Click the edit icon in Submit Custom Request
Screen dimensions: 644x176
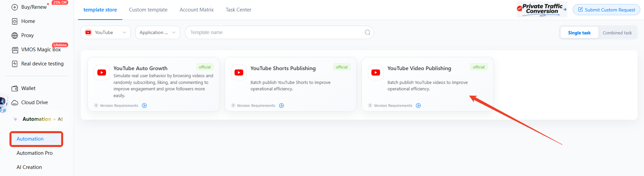(580, 9)
